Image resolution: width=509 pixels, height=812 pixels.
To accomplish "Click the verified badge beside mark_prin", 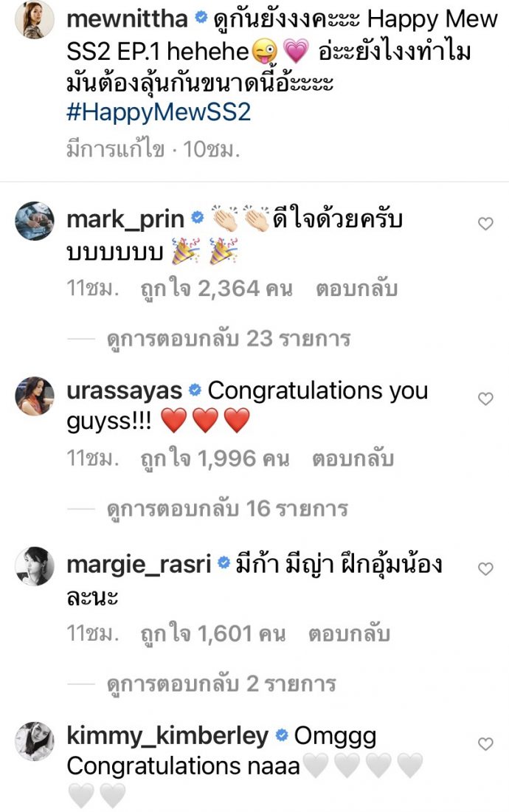I will pyautogui.click(x=197, y=218).
